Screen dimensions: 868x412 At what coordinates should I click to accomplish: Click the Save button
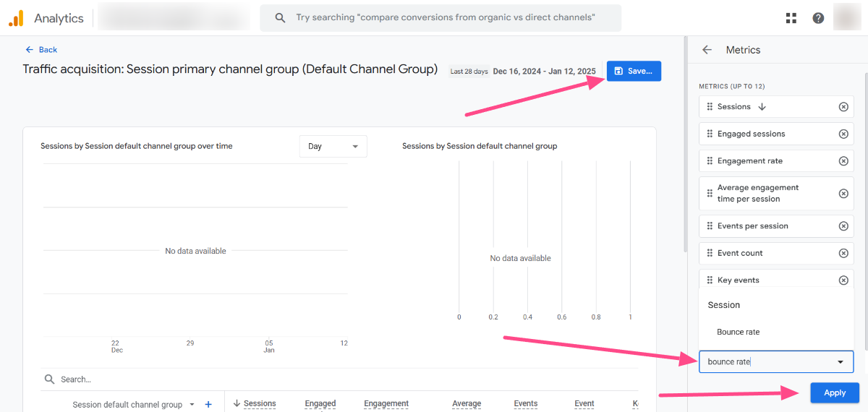point(633,71)
